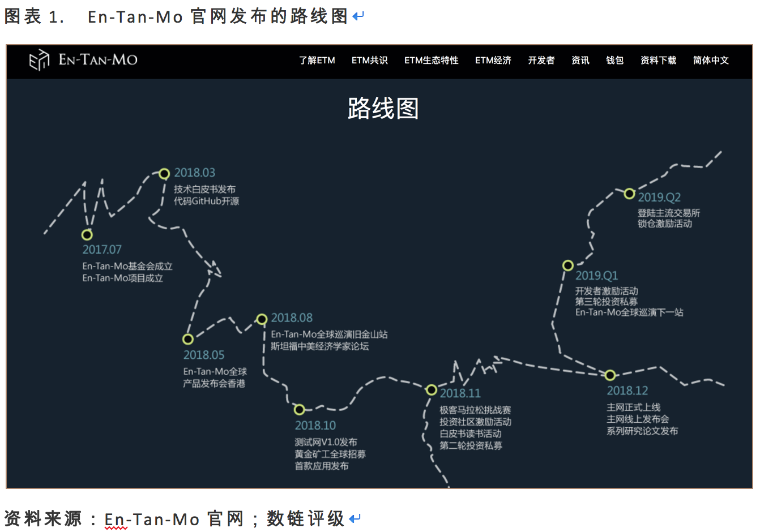The height and width of the screenshot is (532, 760).
Task: Click the text 极客马拉松挑战赛
Action: point(475,410)
